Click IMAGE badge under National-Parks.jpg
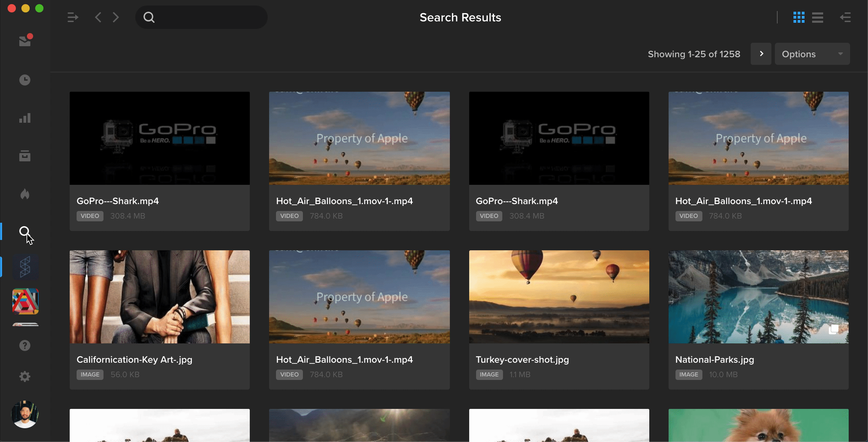868x442 pixels. [689, 374]
